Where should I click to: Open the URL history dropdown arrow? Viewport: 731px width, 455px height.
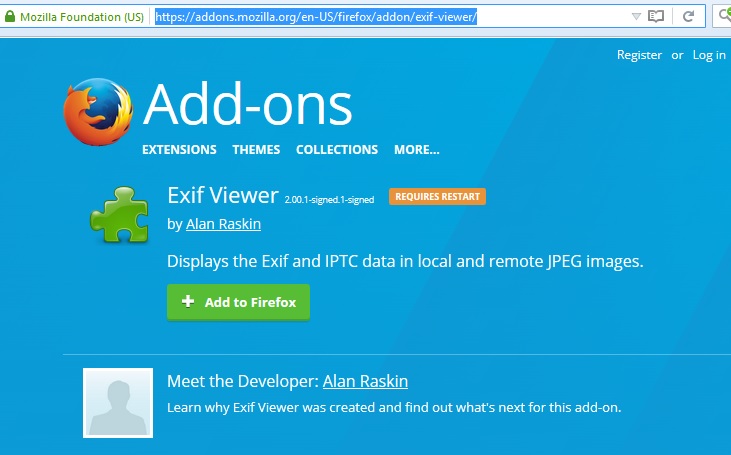[636, 17]
